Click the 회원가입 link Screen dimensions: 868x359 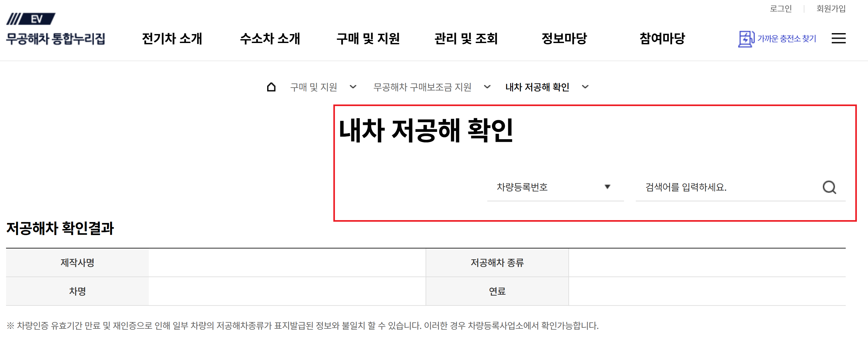click(x=830, y=9)
